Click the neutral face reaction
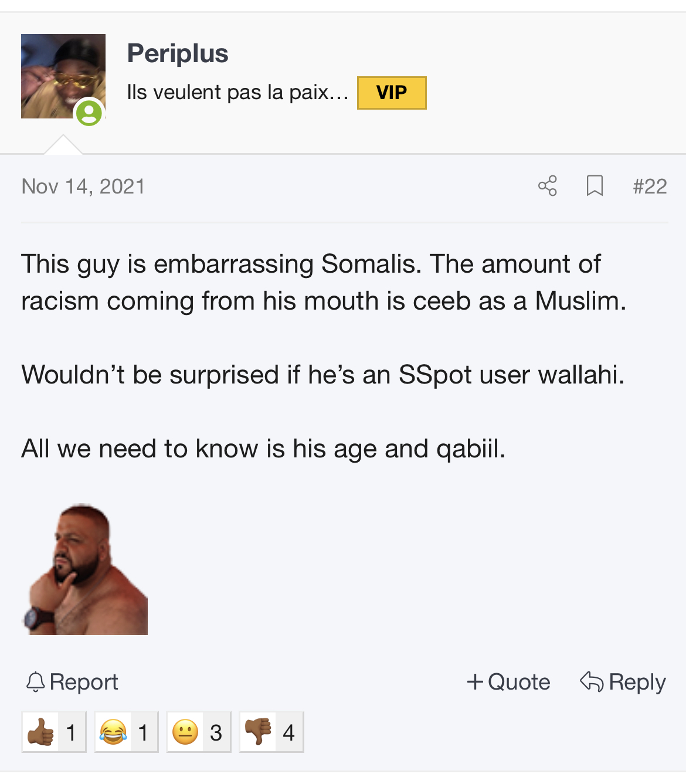The image size is (686, 784). click(199, 732)
